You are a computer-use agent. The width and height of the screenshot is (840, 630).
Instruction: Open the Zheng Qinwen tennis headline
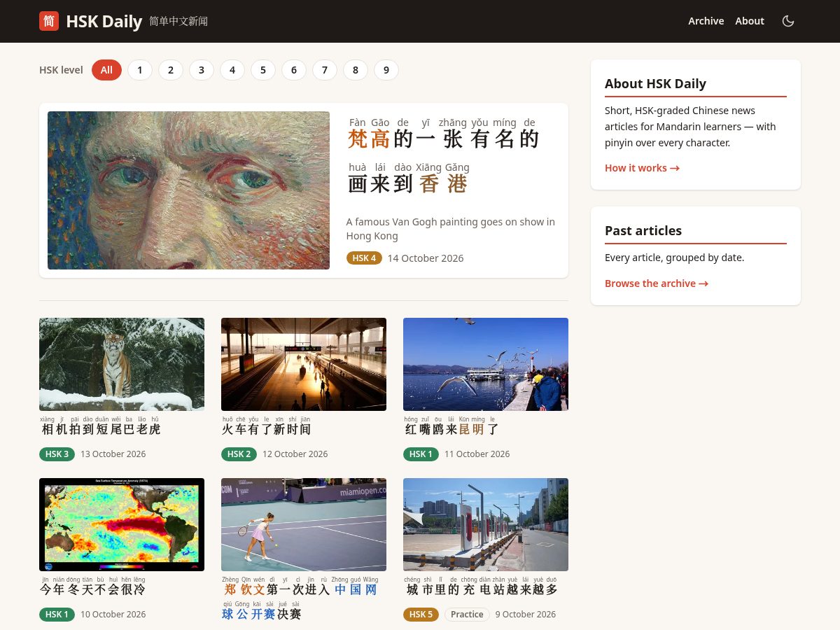[300, 598]
